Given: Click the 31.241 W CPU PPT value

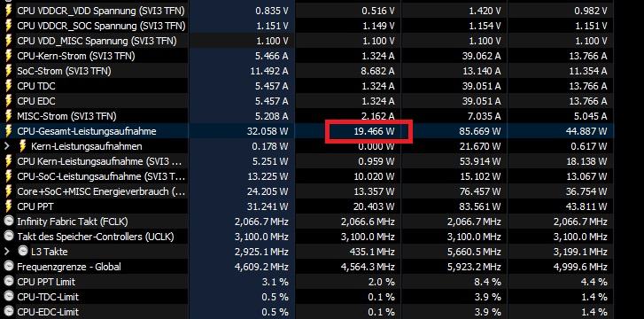Looking at the screenshot, I should (268, 206).
